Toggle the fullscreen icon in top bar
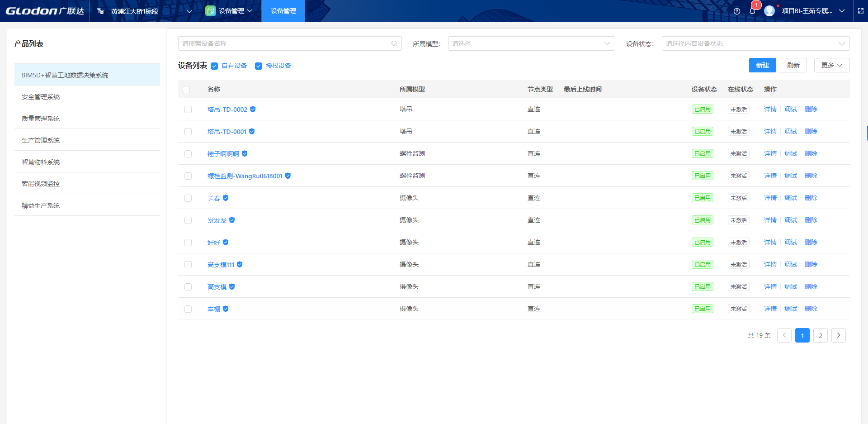This screenshot has width=868, height=424. tap(861, 11)
